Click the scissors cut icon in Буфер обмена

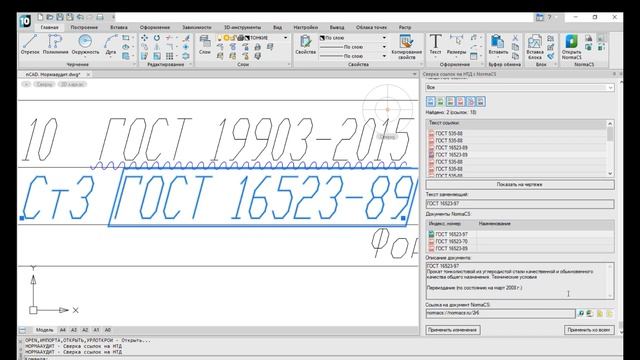pos(515,38)
